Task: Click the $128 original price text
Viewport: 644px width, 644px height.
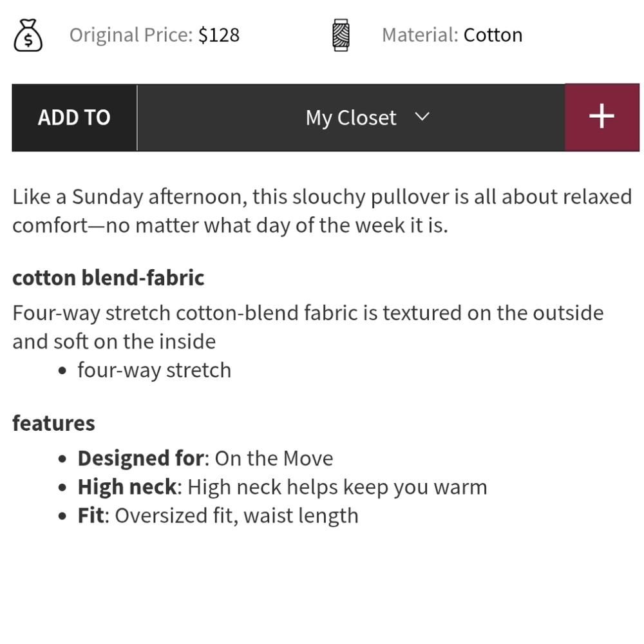Action: [x=220, y=35]
